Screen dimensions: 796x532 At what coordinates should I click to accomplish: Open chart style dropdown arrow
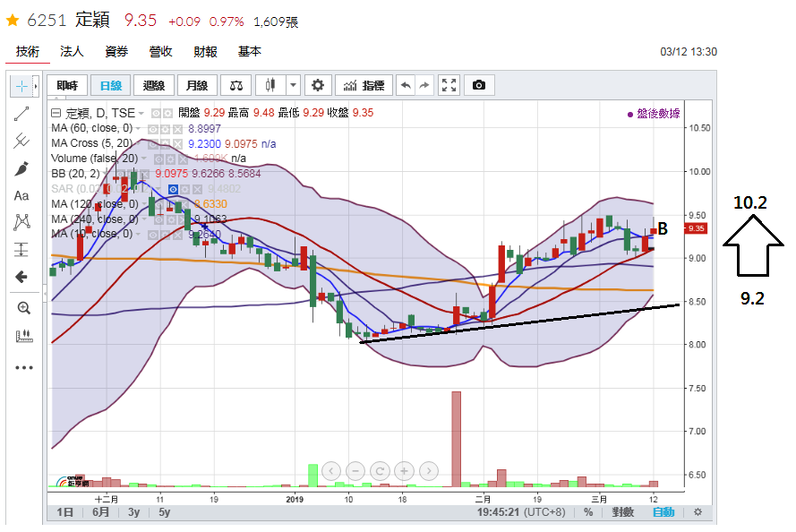(x=293, y=85)
